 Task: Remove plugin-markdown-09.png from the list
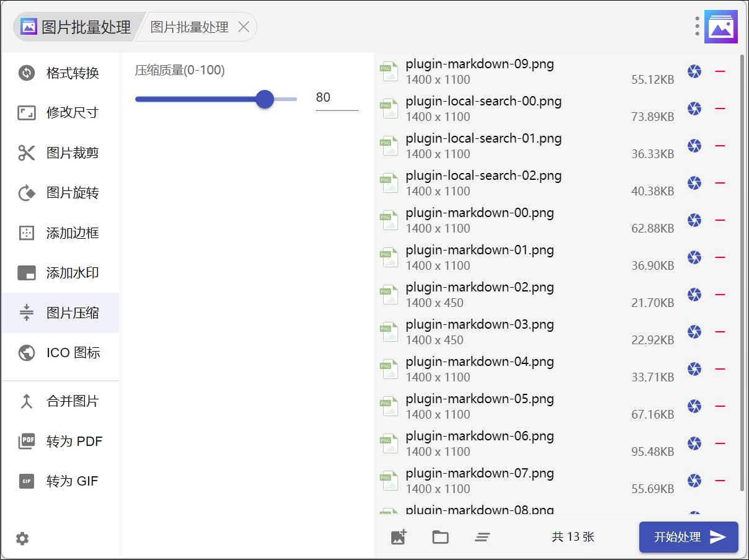(x=720, y=71)
